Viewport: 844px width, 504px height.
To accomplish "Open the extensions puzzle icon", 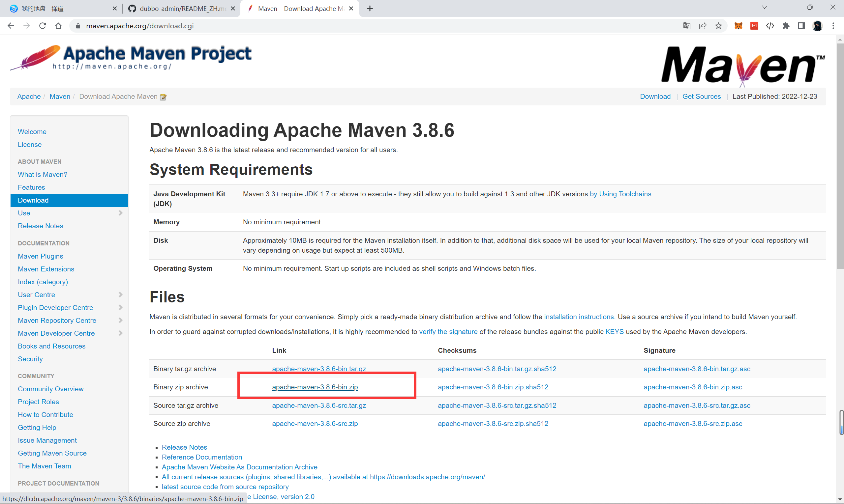I will [x=786, y=26].
